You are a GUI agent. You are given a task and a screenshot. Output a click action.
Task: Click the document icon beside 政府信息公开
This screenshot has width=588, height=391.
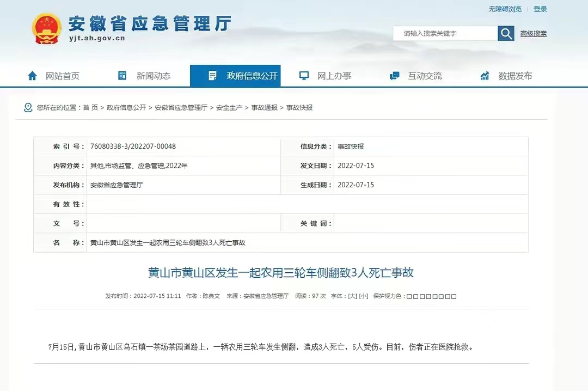(212, 76)
